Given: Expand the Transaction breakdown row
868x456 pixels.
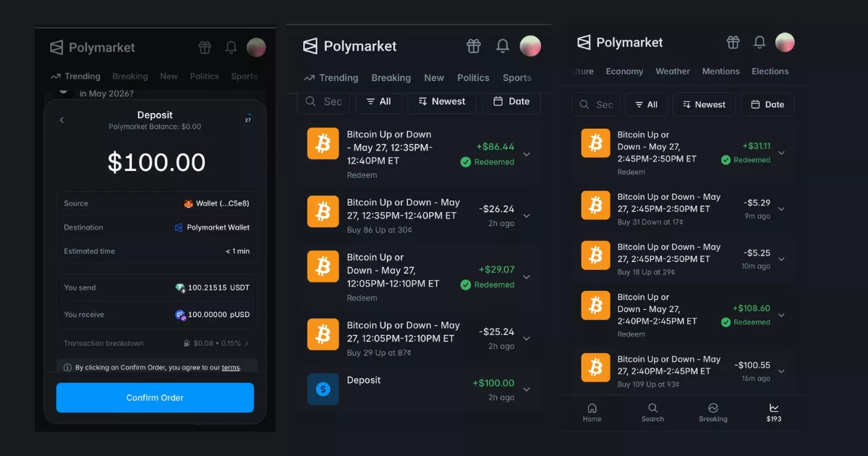Looking at the screenshot, I should (x=156, y=343).
